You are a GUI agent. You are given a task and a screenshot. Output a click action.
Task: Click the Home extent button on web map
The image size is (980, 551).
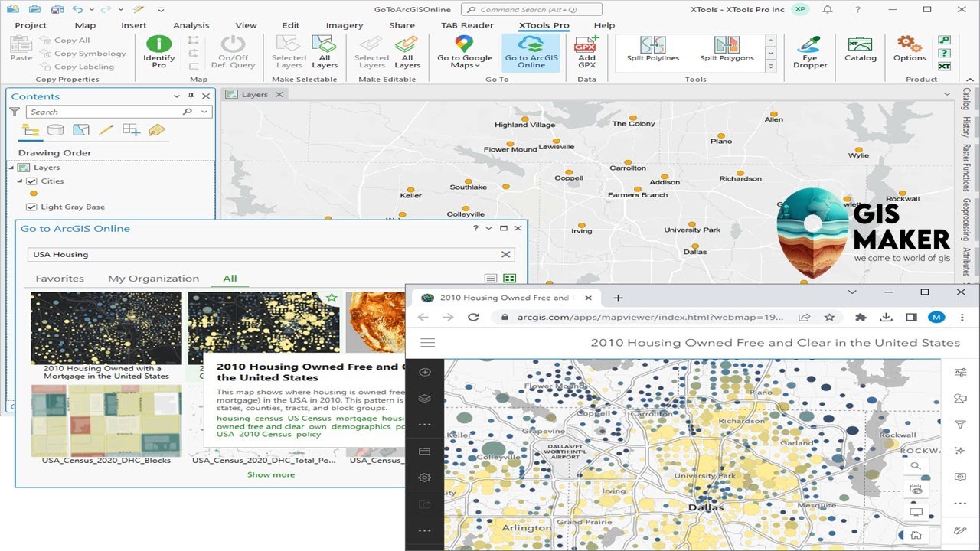point(915,535)
